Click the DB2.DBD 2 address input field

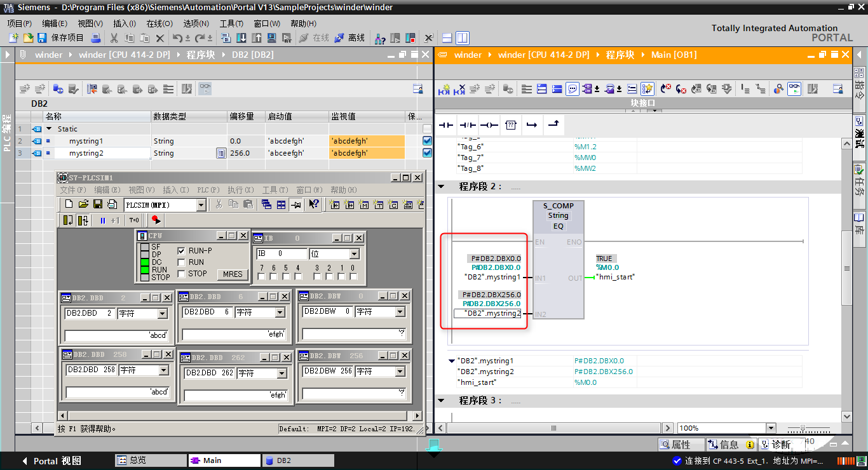(x=90, y=313)
